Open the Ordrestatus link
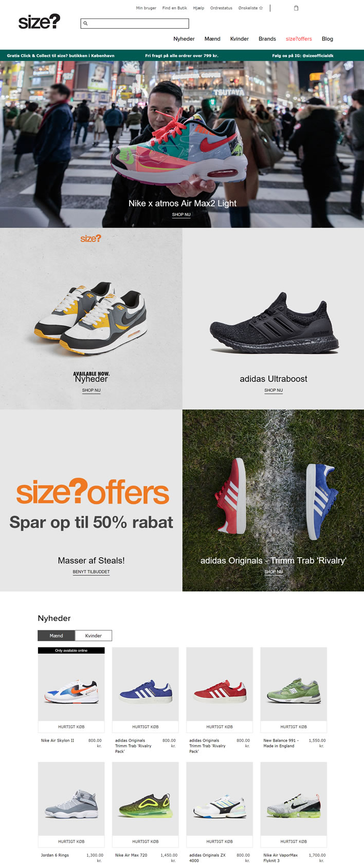The width and height of the screenshot is (364, 868). coord(221,8)
